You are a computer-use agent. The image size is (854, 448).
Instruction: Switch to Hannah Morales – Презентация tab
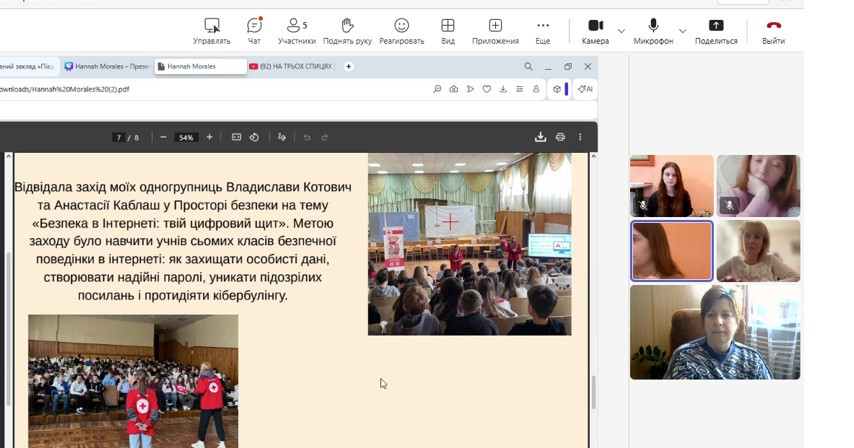coord(108,66)
